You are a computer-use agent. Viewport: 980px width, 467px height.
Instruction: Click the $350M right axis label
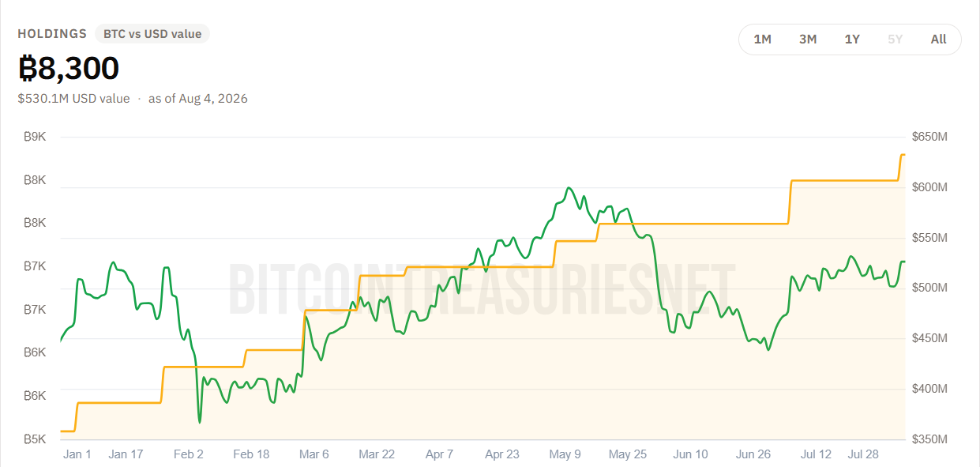pos(929,439)
